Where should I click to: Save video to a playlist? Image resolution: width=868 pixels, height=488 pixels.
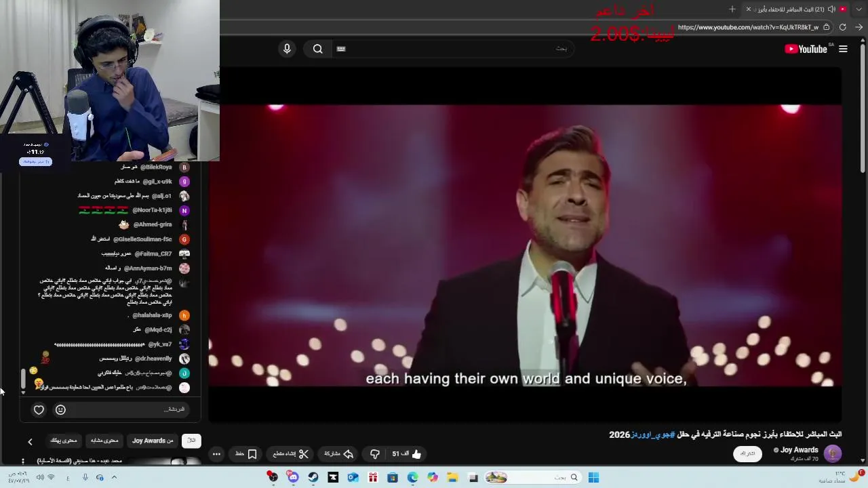(x=245, y=454)
